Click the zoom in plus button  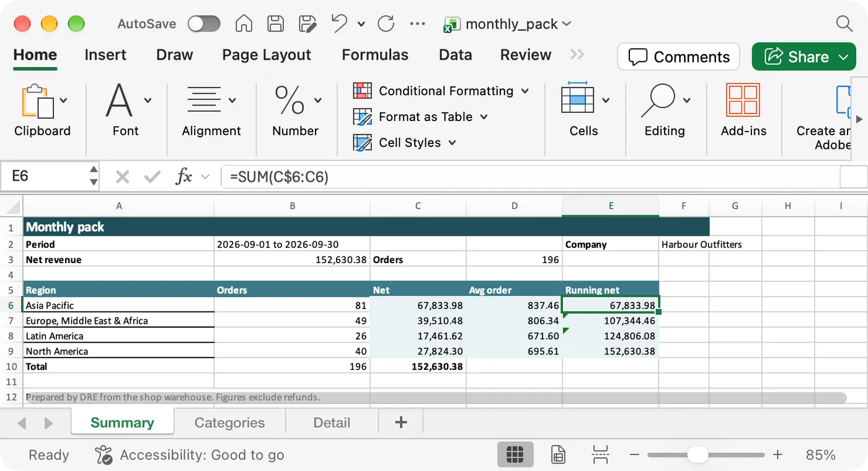point(778,455)
